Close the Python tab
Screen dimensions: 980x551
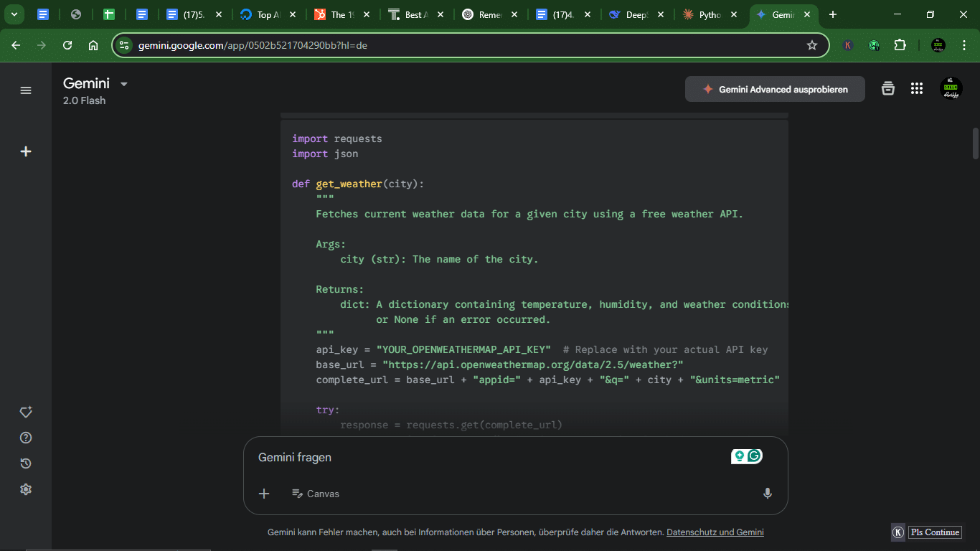pyautogui.click(x=734, y=14)
